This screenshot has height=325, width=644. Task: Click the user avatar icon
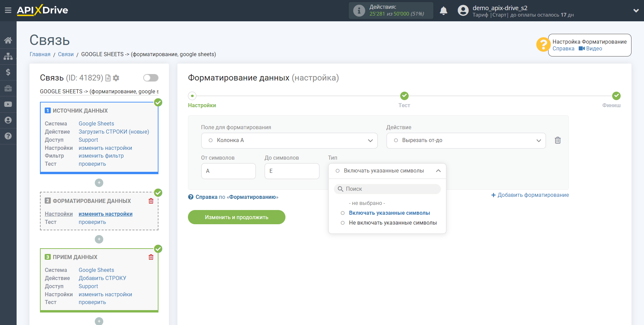[x=463, y=10]
